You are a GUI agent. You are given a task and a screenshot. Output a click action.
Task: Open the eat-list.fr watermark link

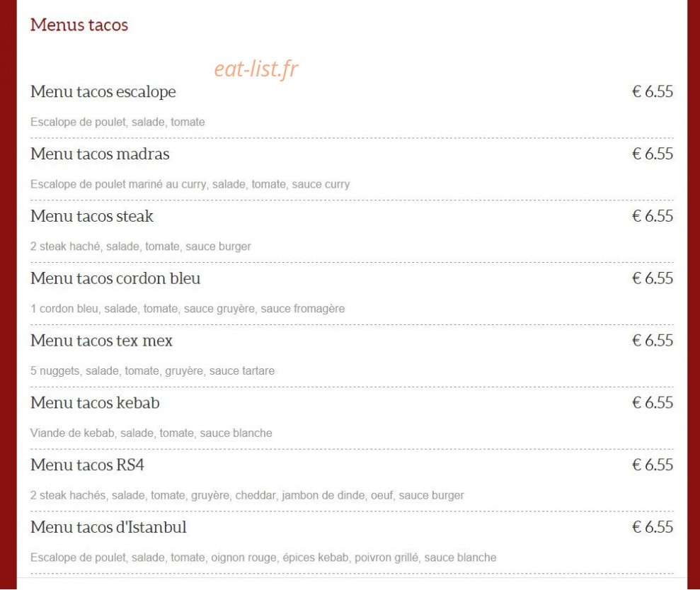click(x=256, y=69)
